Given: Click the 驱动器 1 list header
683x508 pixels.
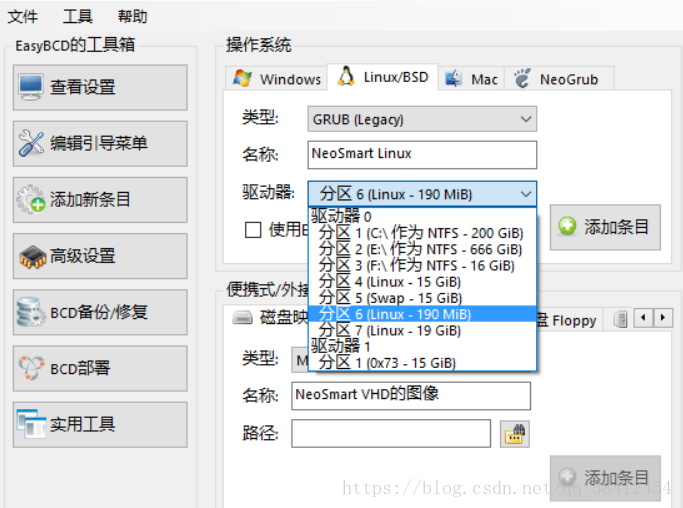Looking at the screenshot, I should [422, 346].
